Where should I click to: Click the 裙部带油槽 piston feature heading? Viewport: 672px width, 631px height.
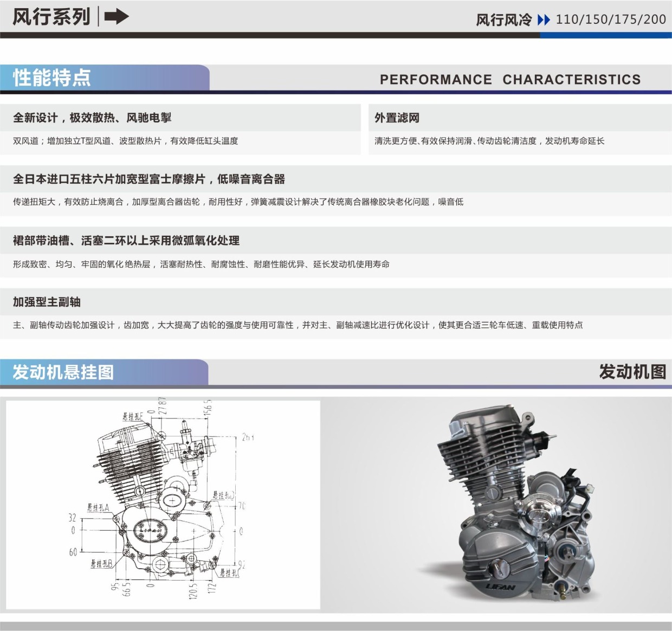coord(126,240)
